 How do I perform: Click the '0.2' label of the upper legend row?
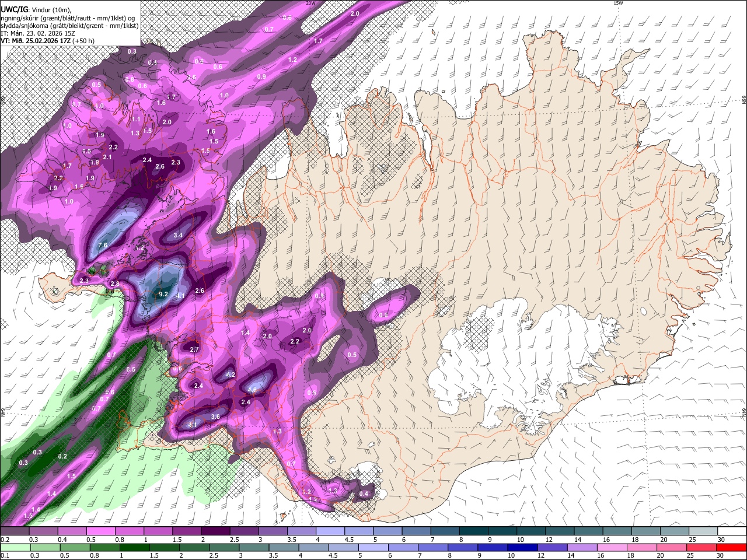[x=5, y=540]
